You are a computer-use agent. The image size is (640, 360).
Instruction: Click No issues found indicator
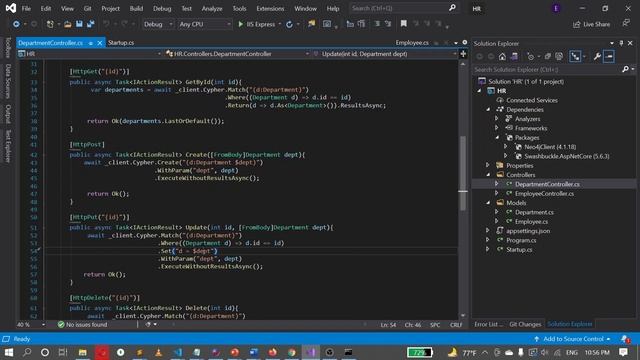(x=82, y=324)
